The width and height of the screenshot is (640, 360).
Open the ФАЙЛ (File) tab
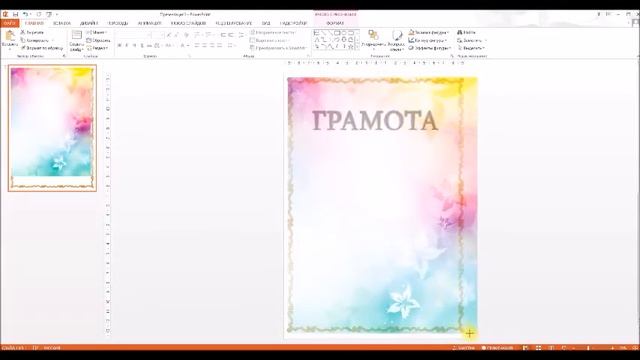(x=9, y=23)
